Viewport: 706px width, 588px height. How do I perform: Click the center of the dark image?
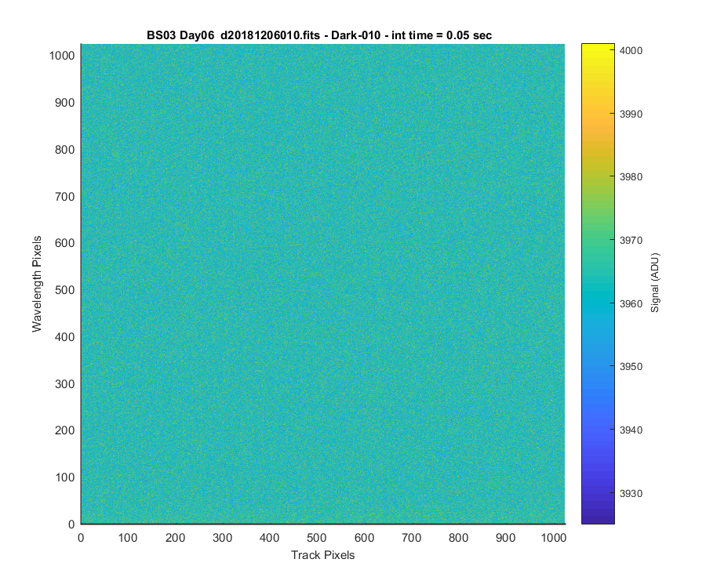323,284
